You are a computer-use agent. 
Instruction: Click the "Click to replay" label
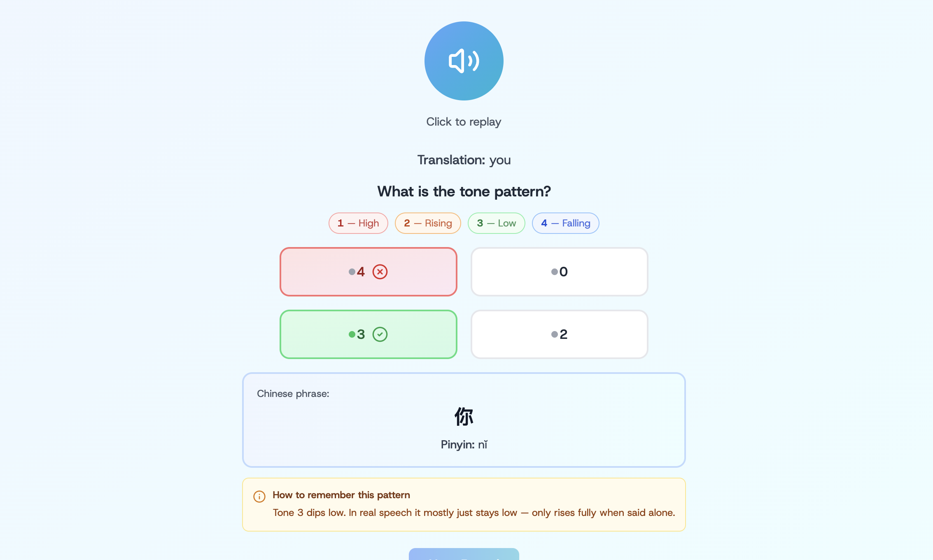(464, 122)
